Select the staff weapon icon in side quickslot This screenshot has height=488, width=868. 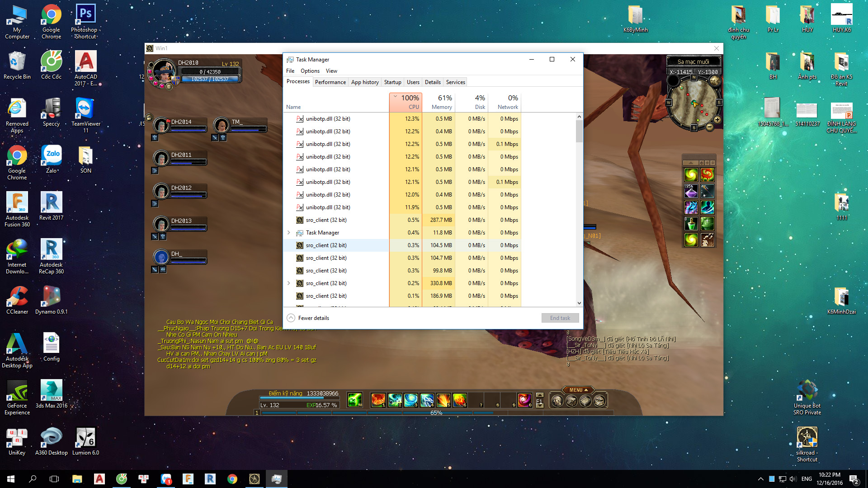click(707, 191)
